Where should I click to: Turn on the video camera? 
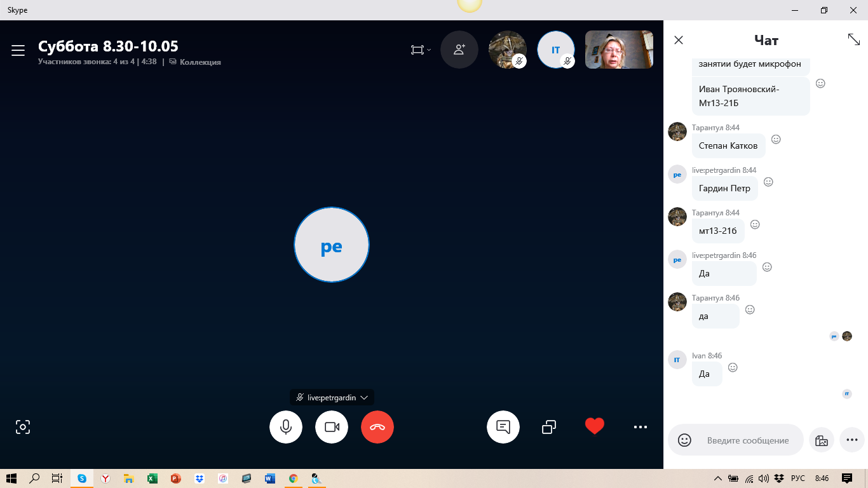[x=332, y=427]
